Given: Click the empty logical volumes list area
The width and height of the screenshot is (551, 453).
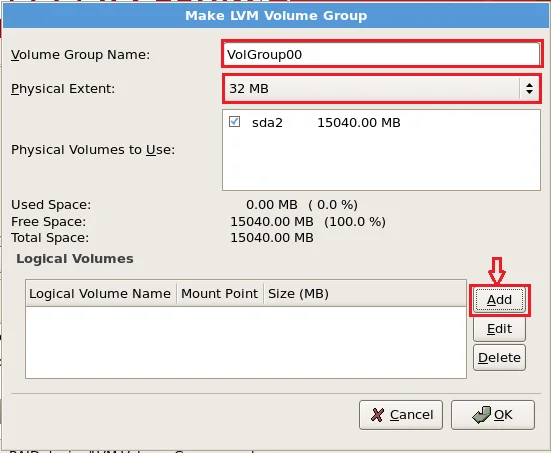Looking at the screenshot, I should (246, 342).
